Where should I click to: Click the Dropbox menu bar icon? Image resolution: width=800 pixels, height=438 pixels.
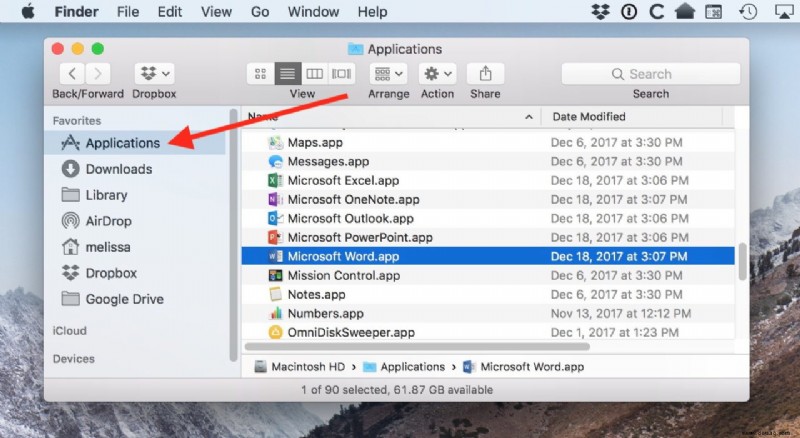601,11
